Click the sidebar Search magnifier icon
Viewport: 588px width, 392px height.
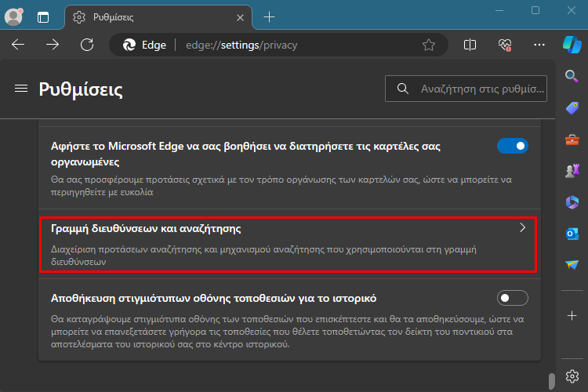pos(572,76)
